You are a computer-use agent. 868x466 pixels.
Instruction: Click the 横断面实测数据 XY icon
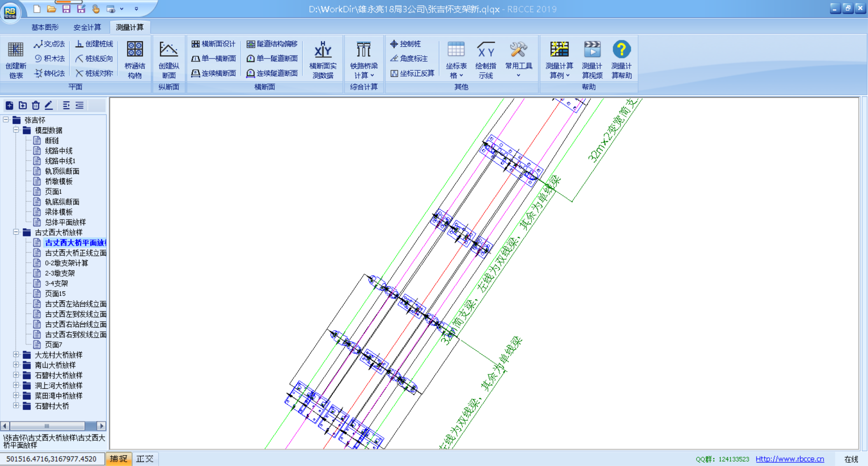tap(322, 50)
